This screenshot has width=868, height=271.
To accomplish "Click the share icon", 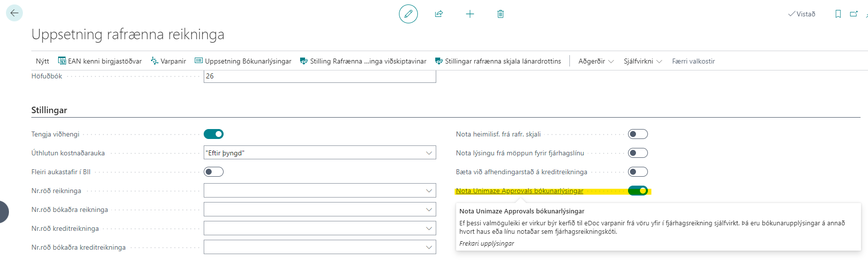I will (x=439, y=14).
